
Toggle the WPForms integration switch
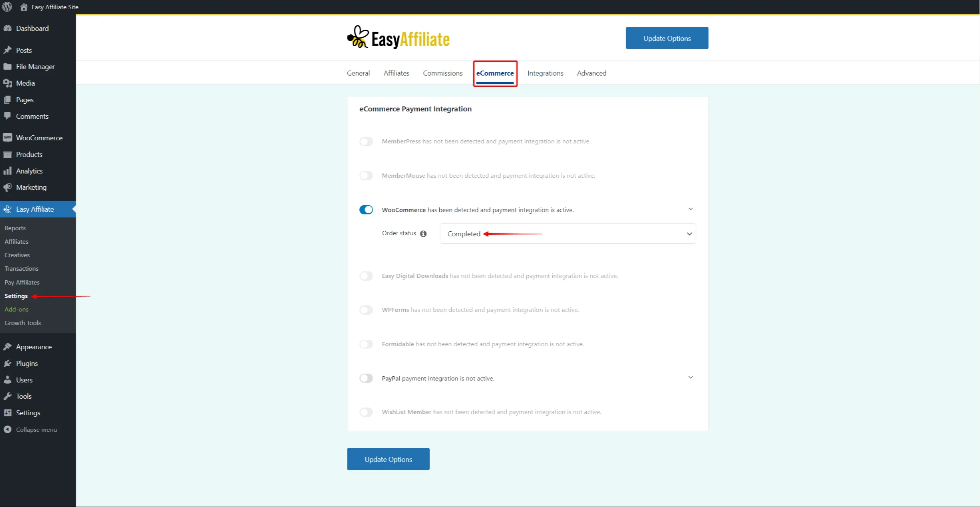click(x=366, y=310)
